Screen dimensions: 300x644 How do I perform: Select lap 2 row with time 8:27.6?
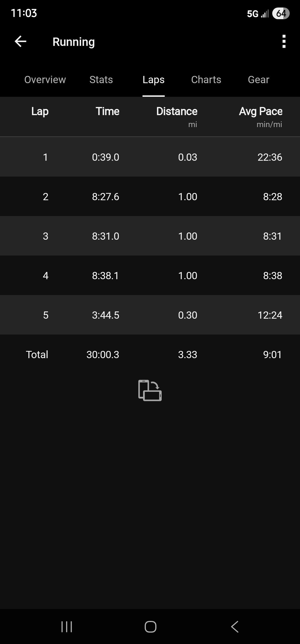[x=150, y=197]
